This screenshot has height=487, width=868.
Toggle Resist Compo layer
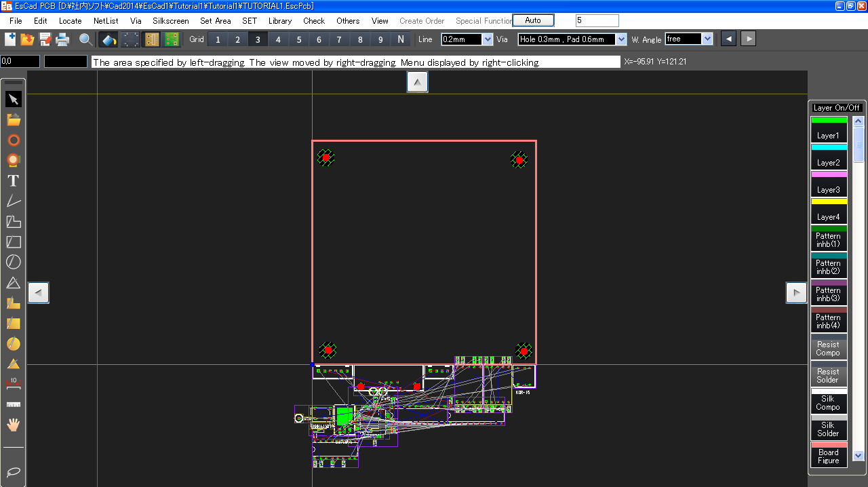[x=829, y=346]
